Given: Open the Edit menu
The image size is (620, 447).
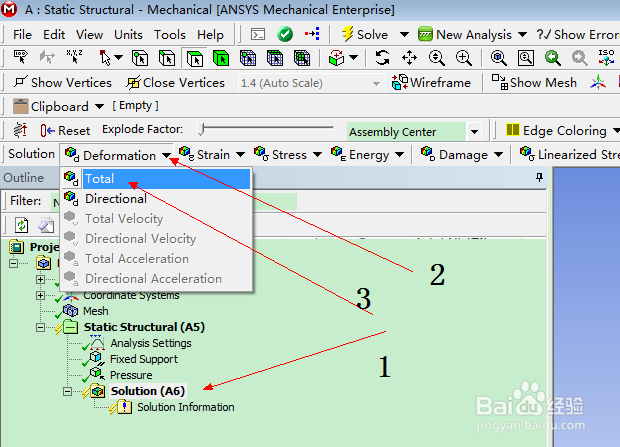Looking at the screenshot, I should tap(54, 35).
